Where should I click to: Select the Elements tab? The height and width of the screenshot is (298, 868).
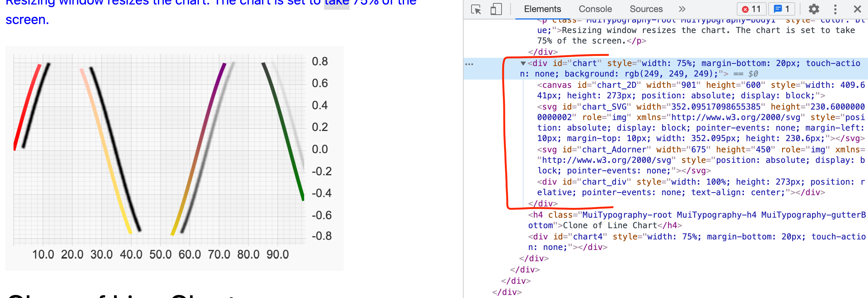(542, 9)
